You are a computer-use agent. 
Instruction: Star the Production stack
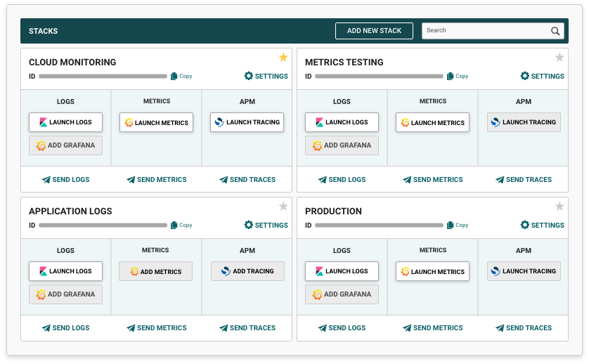click(559, 206)
